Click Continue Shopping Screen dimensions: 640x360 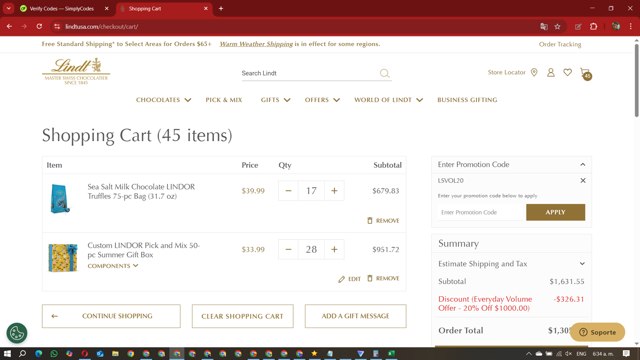(111, 316)
